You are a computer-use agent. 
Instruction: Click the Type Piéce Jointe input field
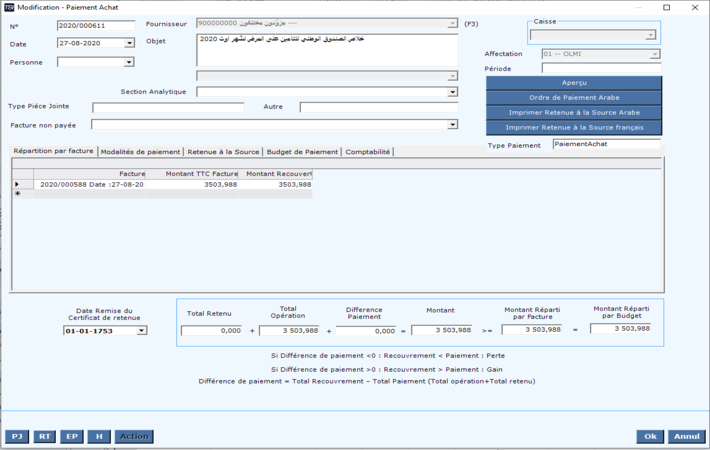[167, 107]
